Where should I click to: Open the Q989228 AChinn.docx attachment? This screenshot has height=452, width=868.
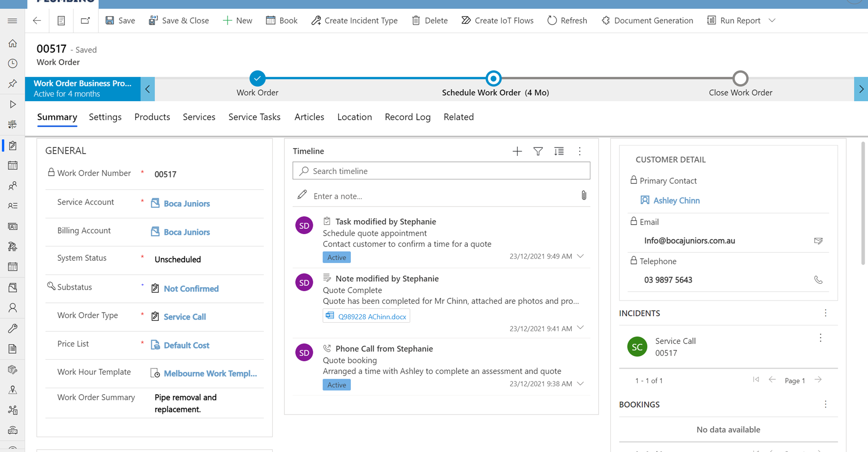click(x=372, y=316)
